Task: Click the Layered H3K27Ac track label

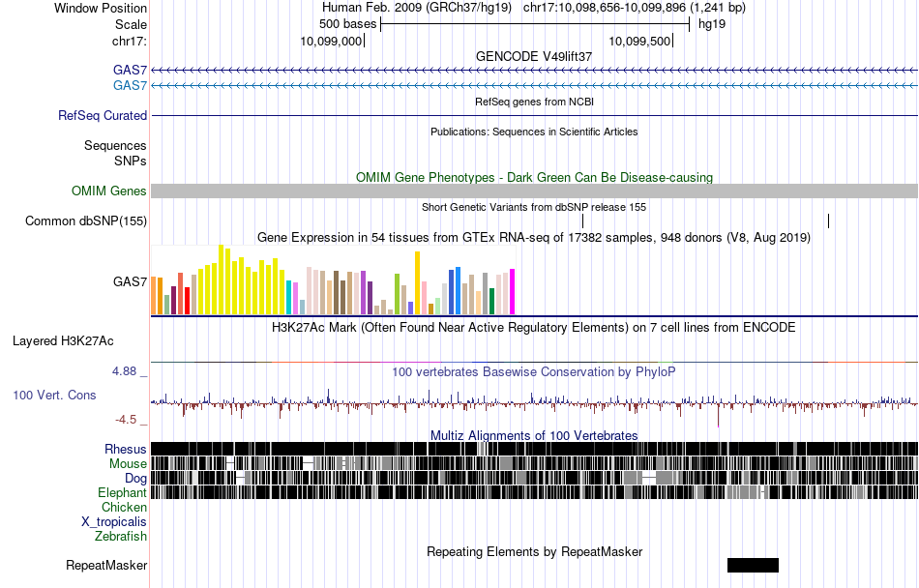Action: click(x=63, y=340)
